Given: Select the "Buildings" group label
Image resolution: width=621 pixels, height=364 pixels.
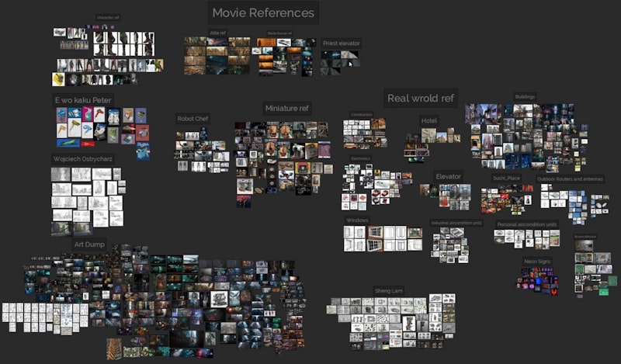Looking at the screenshot, I should point(525,97).
